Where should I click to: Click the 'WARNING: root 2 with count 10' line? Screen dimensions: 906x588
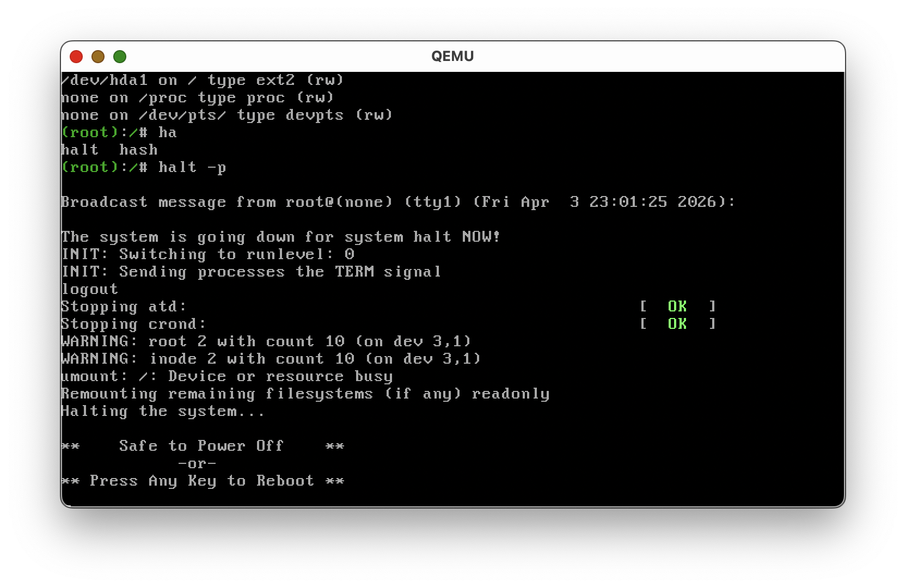(x=266, y=341)
